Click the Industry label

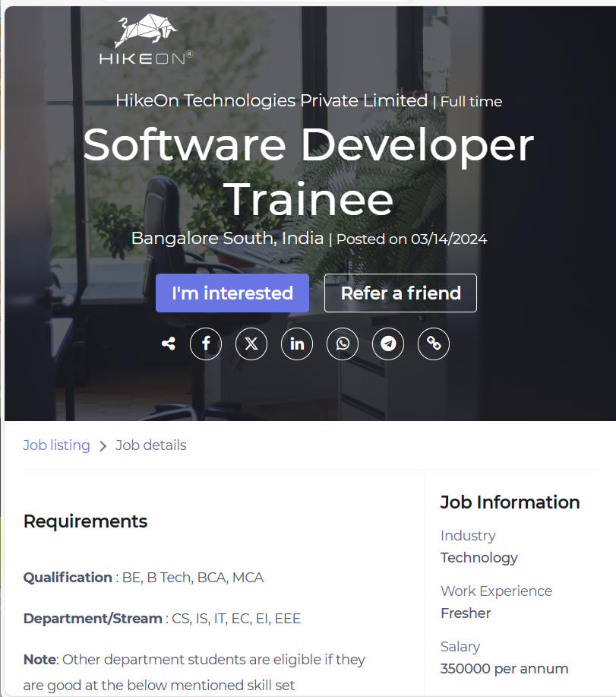[468, 536]
